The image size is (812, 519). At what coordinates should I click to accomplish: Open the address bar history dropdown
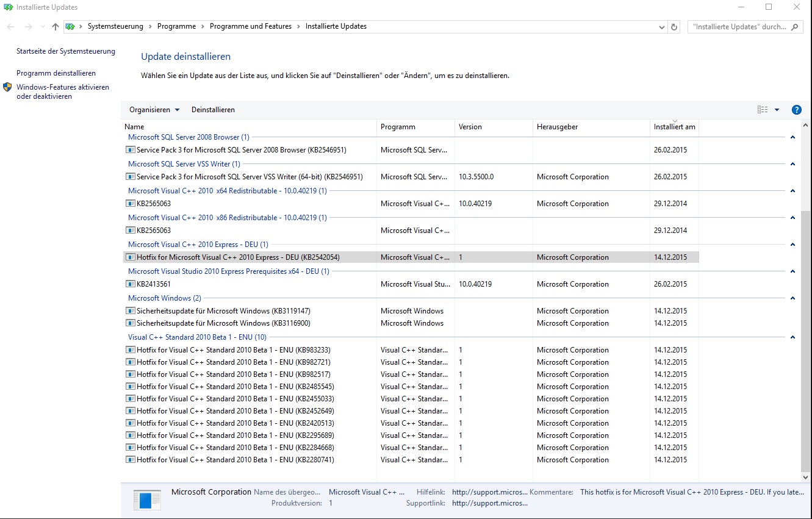[663, 27]
